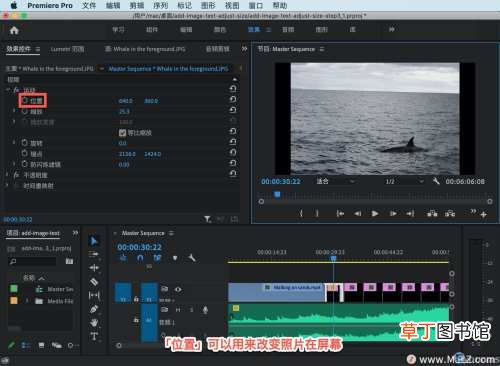
Task: Show more source panel tabs chevron
Action: pyautogui.click(x=244, y=49)
